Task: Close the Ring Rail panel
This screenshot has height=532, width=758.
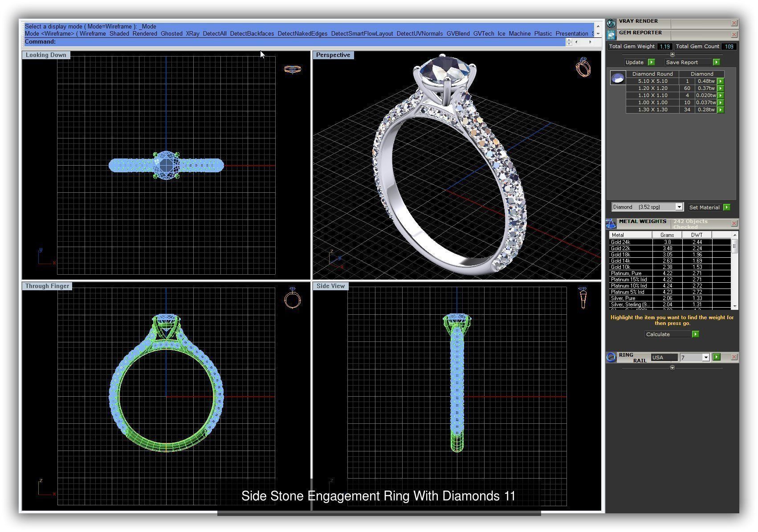Action: pyautogui.click(x=734, y=357)
